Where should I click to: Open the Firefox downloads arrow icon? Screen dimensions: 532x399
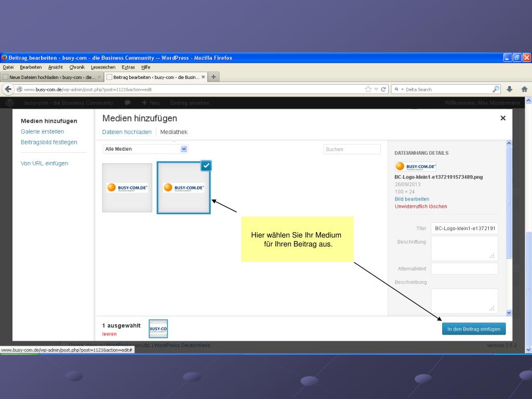(x=509, y=89)
